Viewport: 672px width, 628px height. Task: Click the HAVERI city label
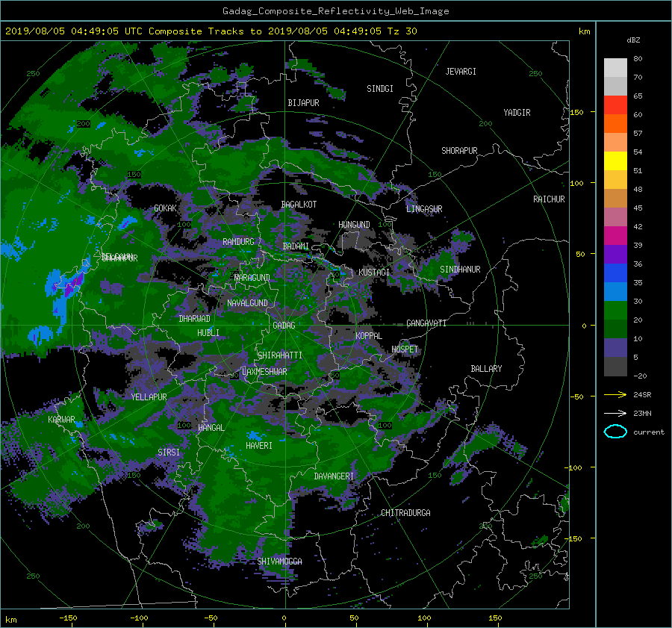click(259, 446)
